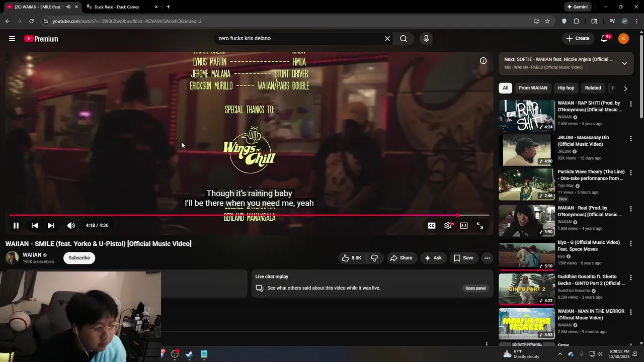This screenshot has height=362, width=644.
Task: Select the All filter chip
Action: [x=505, y=88]
